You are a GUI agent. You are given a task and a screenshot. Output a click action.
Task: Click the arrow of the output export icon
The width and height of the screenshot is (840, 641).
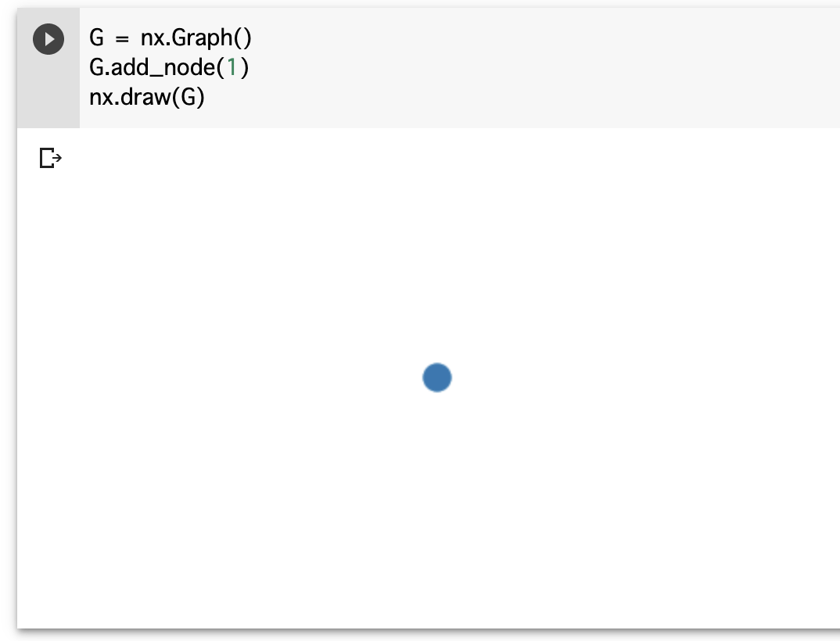(x=56, y=158)
